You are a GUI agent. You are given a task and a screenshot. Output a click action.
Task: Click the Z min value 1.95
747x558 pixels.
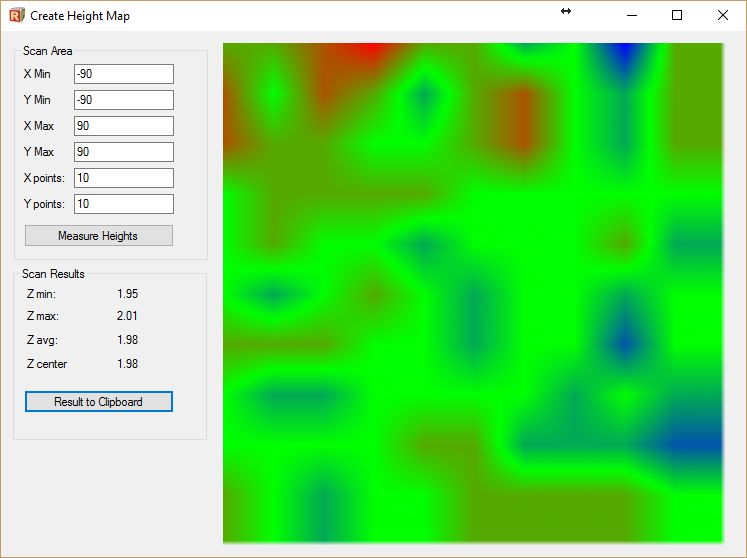[127, 294]
